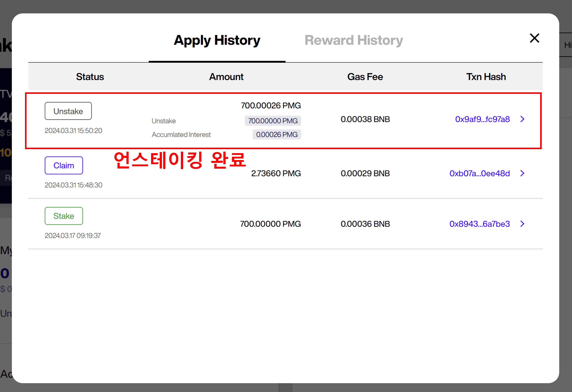Click the Claim status badge
Viewport: 572px width, 392px height.
pos(63,165)
